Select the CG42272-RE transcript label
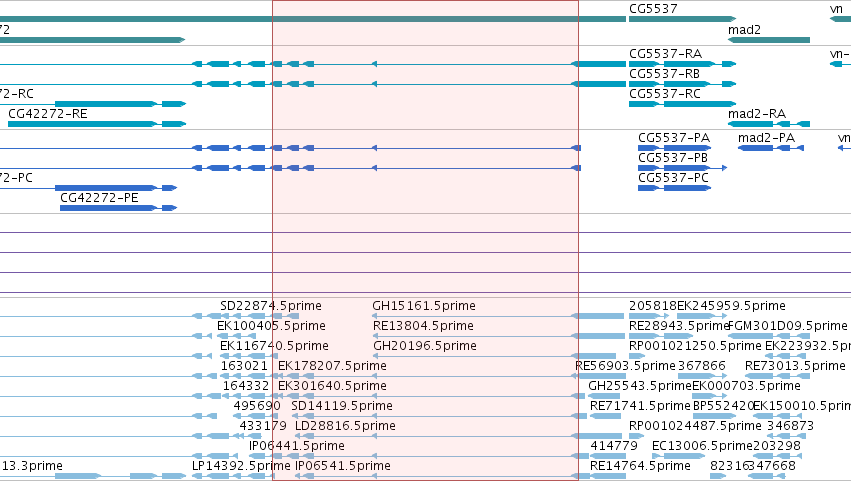 pyautogui.click(x=48, y=114)
